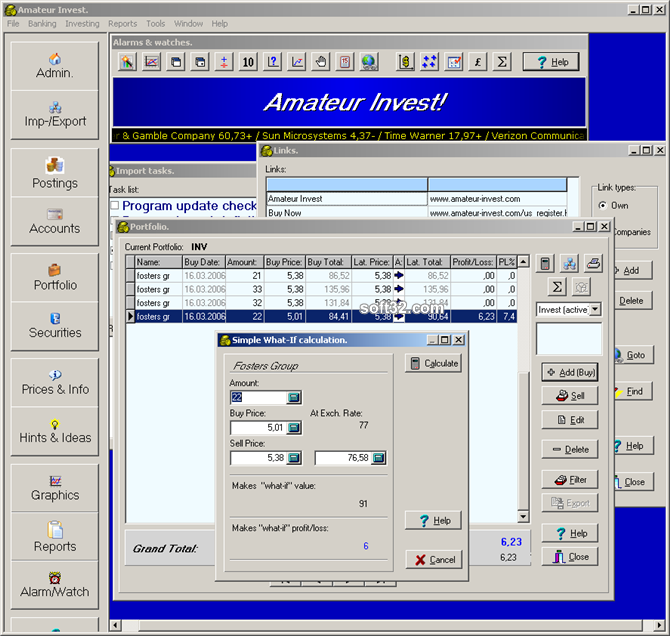Viewport: 670px width, 636px height.
Task: Go to Postings in the sidebar
Action: 55,173
